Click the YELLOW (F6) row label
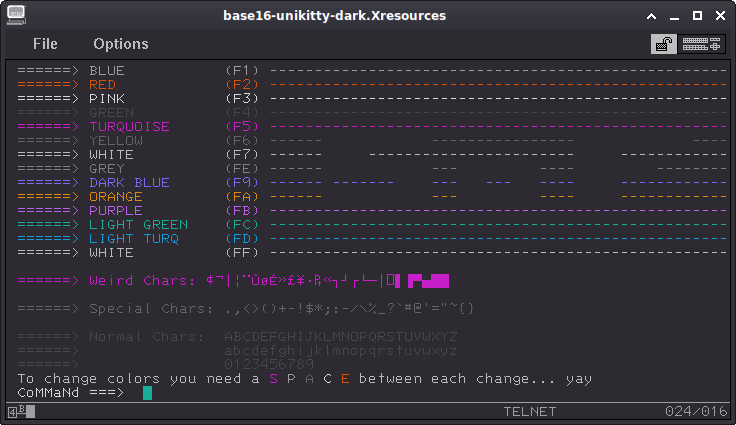736x425 pixels. [116, 140]
